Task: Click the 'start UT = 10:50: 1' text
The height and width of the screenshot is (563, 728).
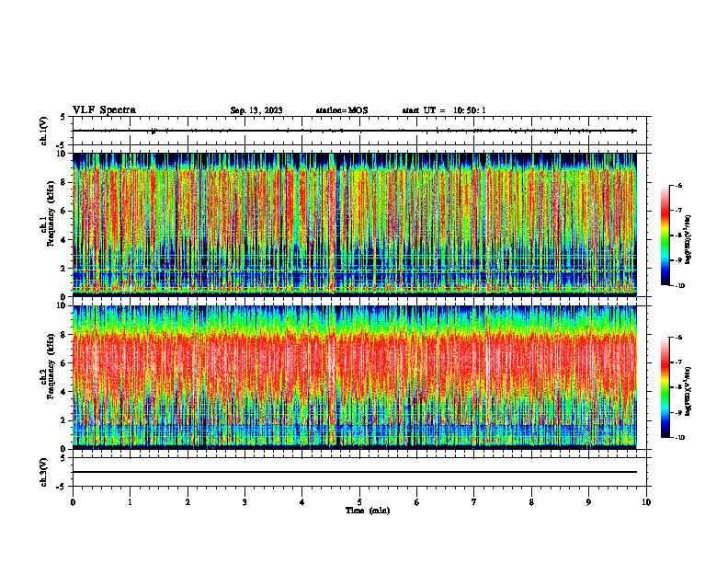Action: (444, 110)
